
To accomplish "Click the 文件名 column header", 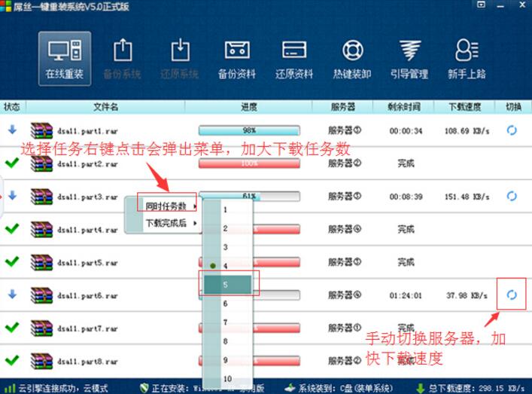I will pyautogui.click(x=105, y=107).
